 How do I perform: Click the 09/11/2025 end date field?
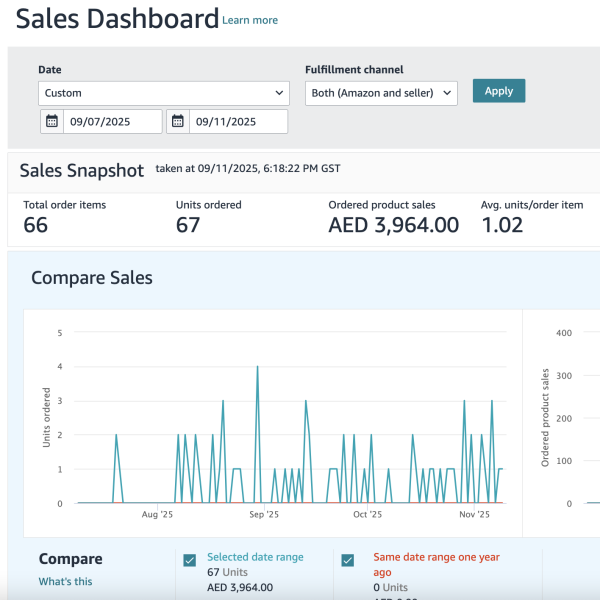coord(238,122)
